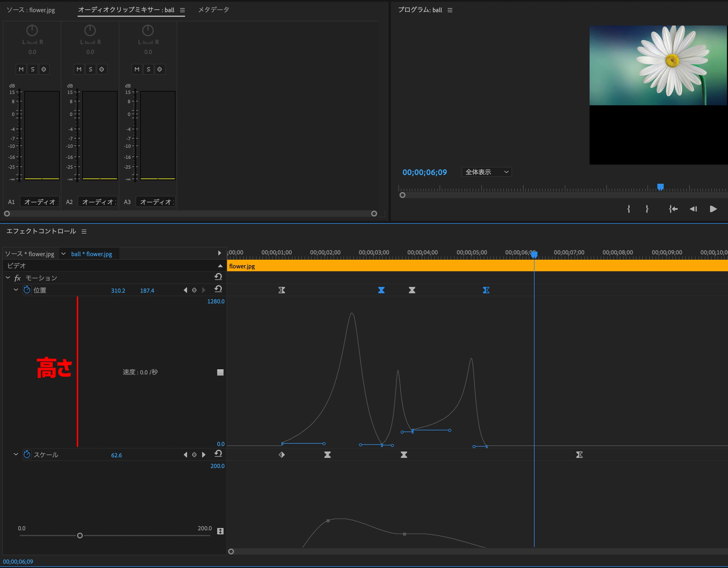This screenshot has height=568, width=728.
Task: Click the show/hide timeline view arrow
Action: pos(219,253)
